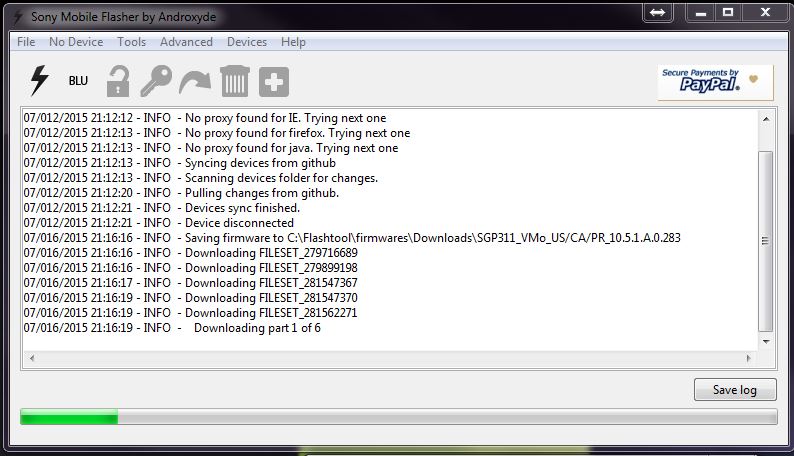
Task: Open the Advanced menu
Action: click(x=186, y=42)
